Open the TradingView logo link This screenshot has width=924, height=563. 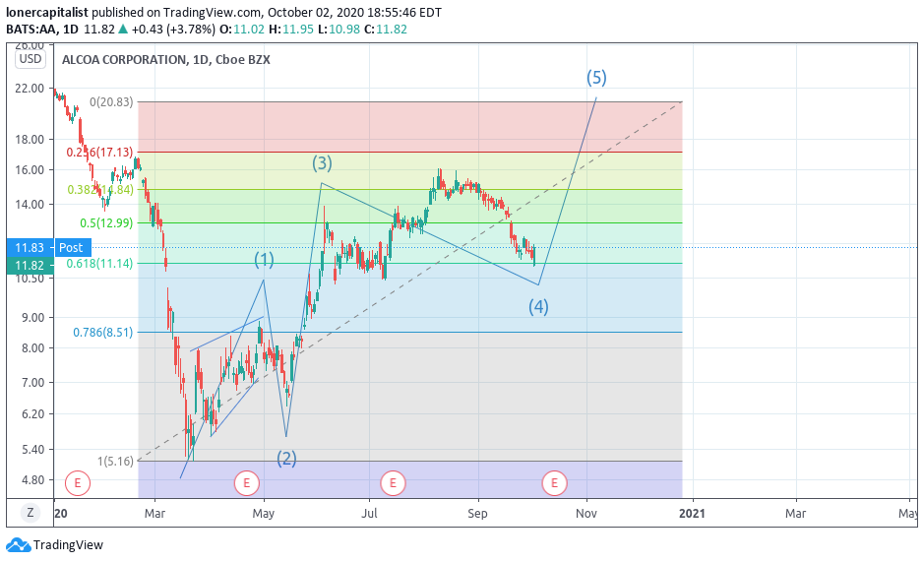click(x=54, y=544)
